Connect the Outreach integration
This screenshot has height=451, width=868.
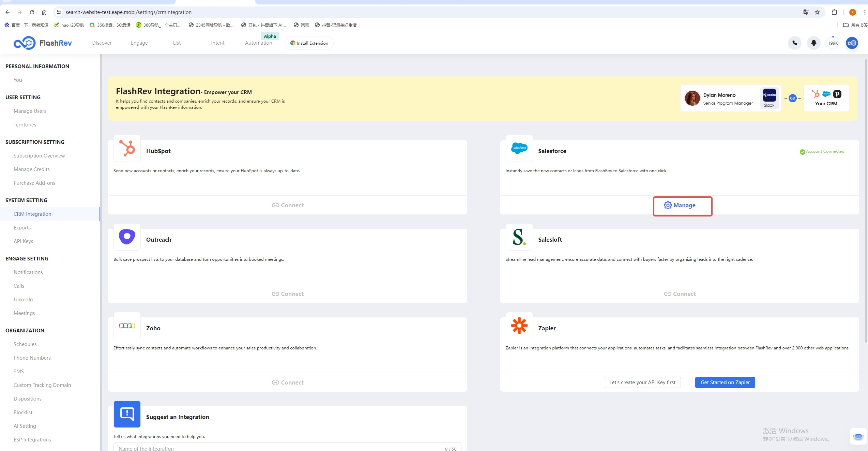(288, 294)
